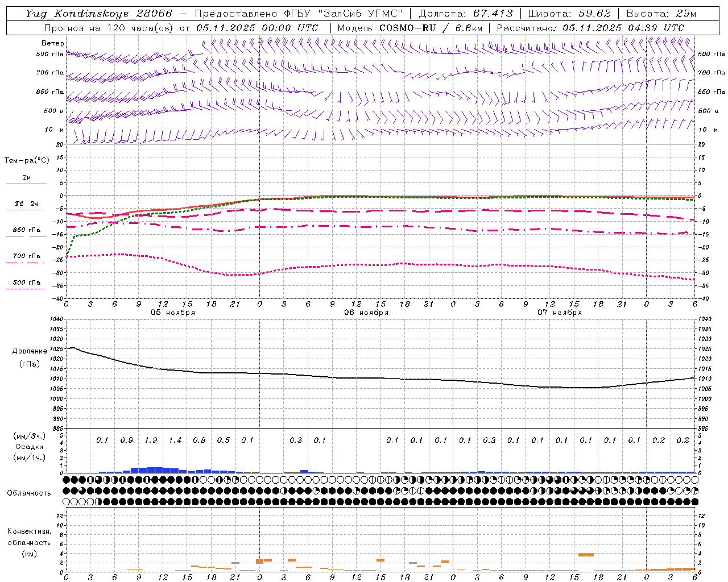Click the 1.9 precipitation value

[x=151, y=440]
